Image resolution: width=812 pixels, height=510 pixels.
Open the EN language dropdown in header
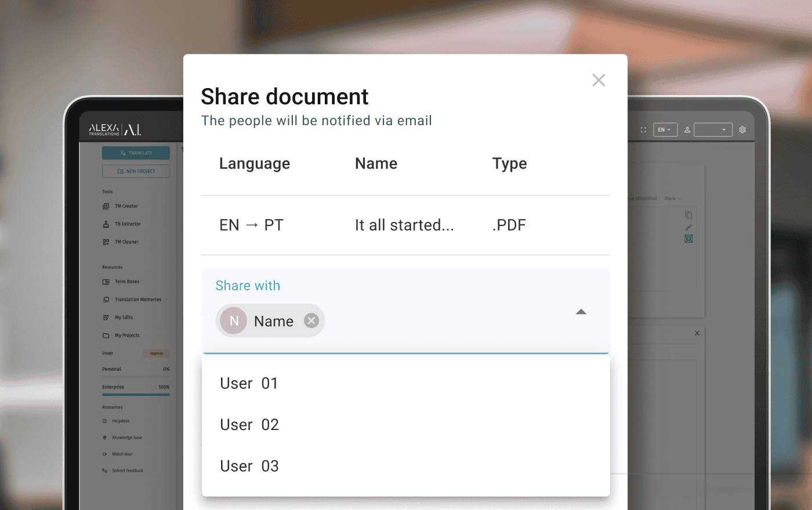[x=665, y=130]
